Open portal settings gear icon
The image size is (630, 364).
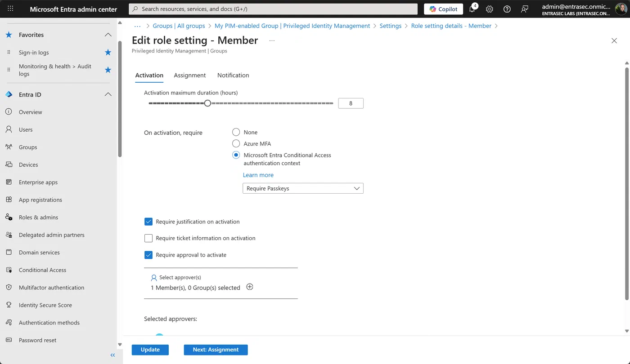tap(490, 9)
